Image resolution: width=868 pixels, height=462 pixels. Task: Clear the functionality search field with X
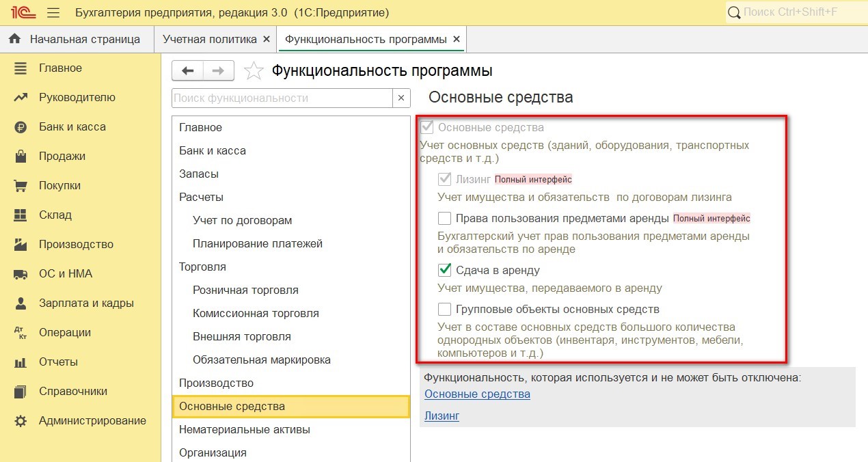click(x=402, y=98)
